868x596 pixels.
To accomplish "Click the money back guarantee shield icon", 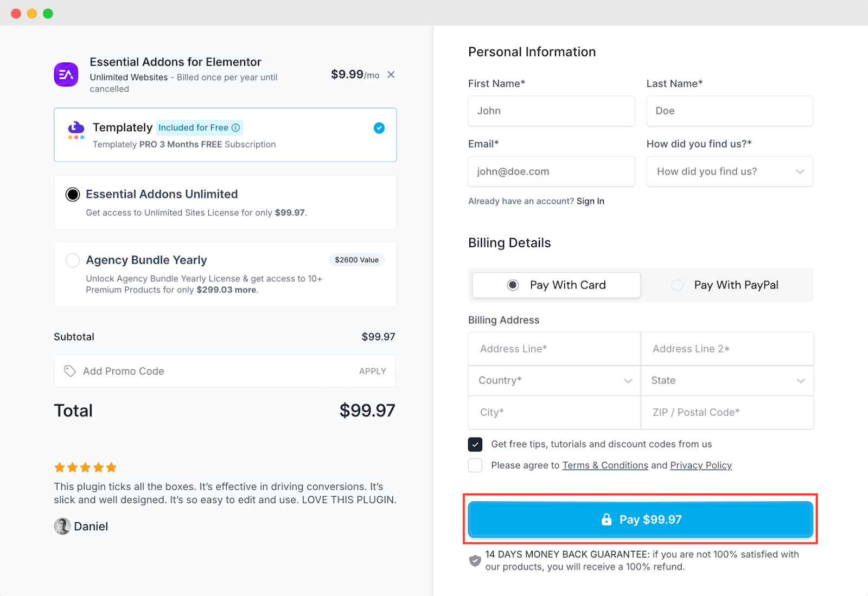I will (x=475, y=560).
